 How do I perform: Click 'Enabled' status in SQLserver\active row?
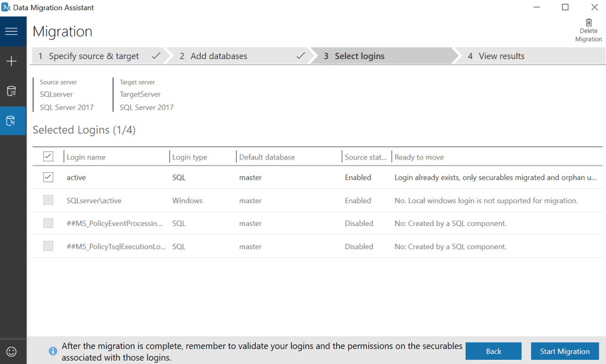tap(358, 201)
